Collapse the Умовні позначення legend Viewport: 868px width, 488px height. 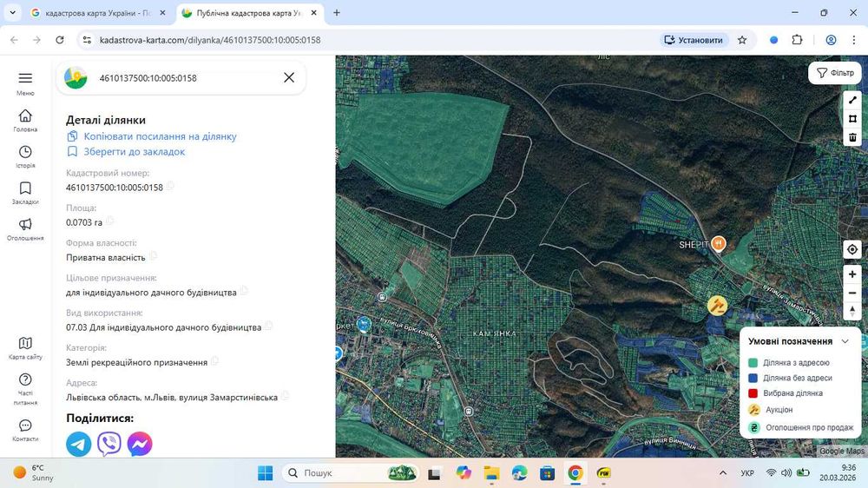(845, 341)
